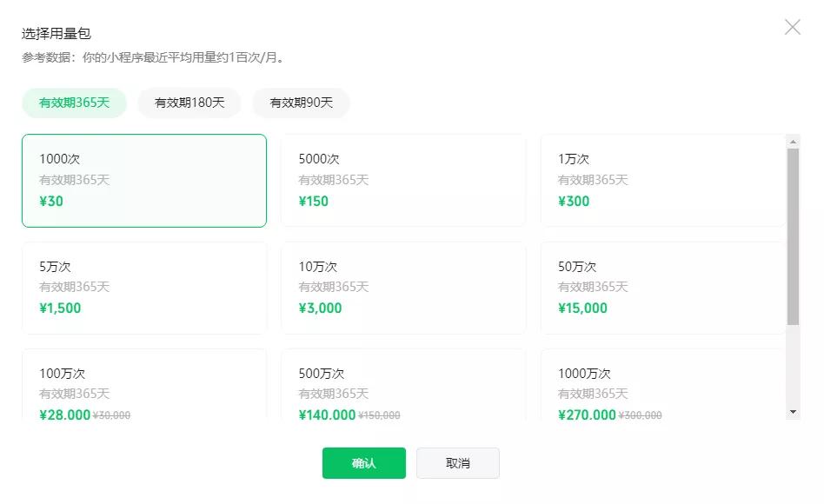This screenshot has width=824, height=504.
Task: Click the scrollbar down arrow
Action: click(793, 412)
